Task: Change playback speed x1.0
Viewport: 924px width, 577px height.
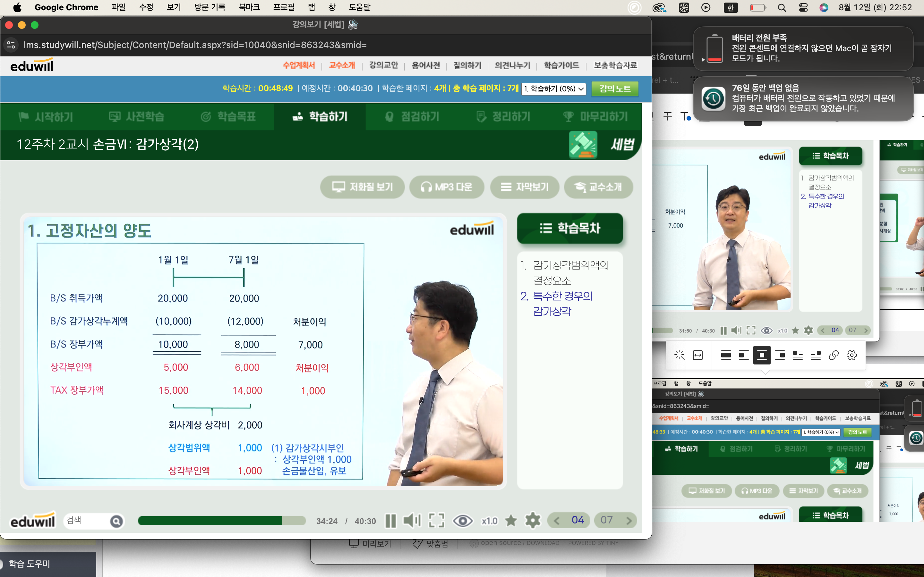Action: 489,521
